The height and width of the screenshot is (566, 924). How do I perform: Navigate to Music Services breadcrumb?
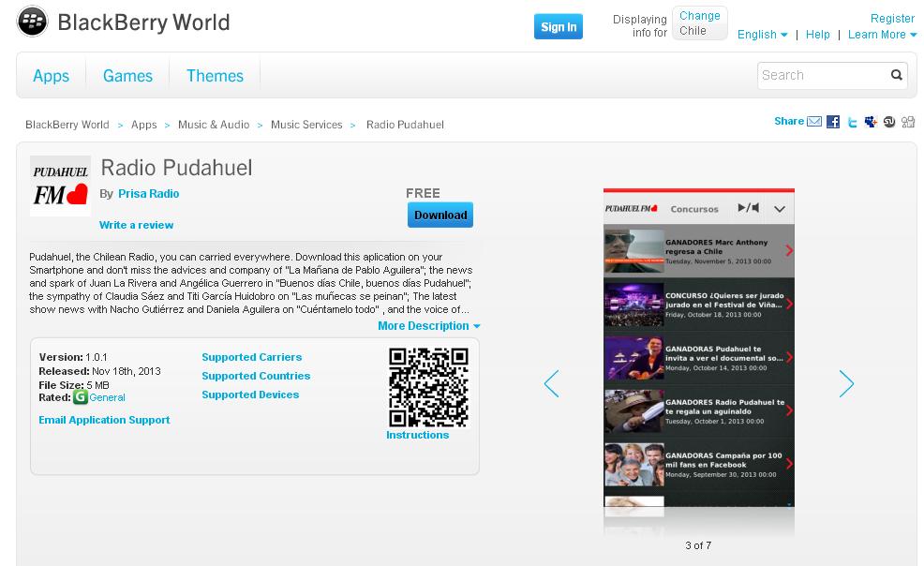(306, 125)
